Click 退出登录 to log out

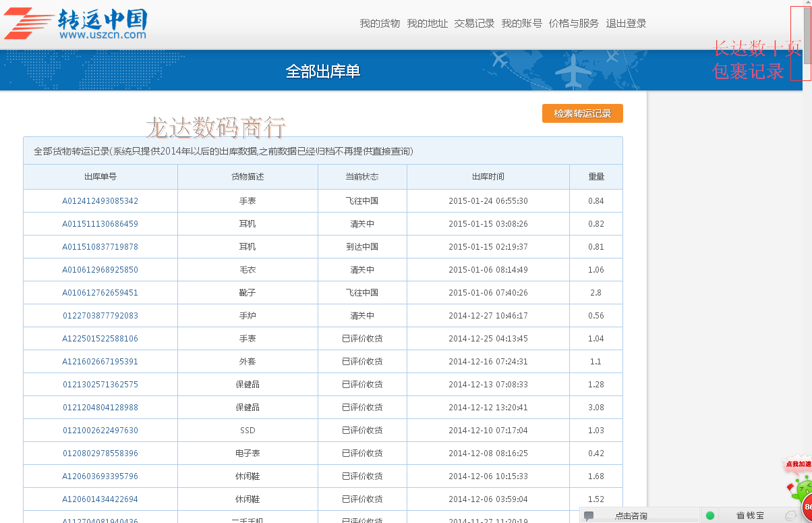(x=626, y=24)
